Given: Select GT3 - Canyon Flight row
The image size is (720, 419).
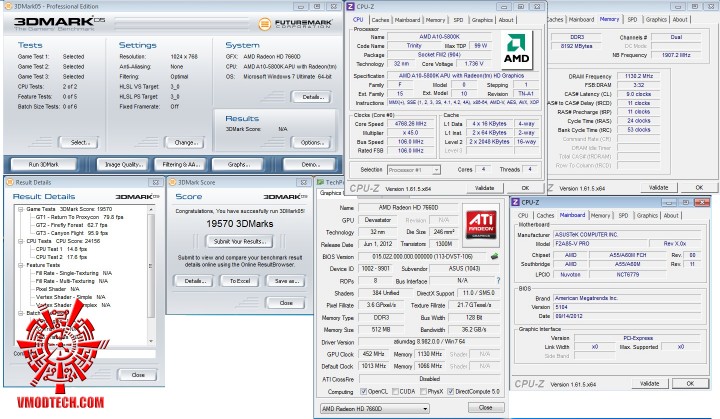Looking at the screenshot, I should (72, 233).
